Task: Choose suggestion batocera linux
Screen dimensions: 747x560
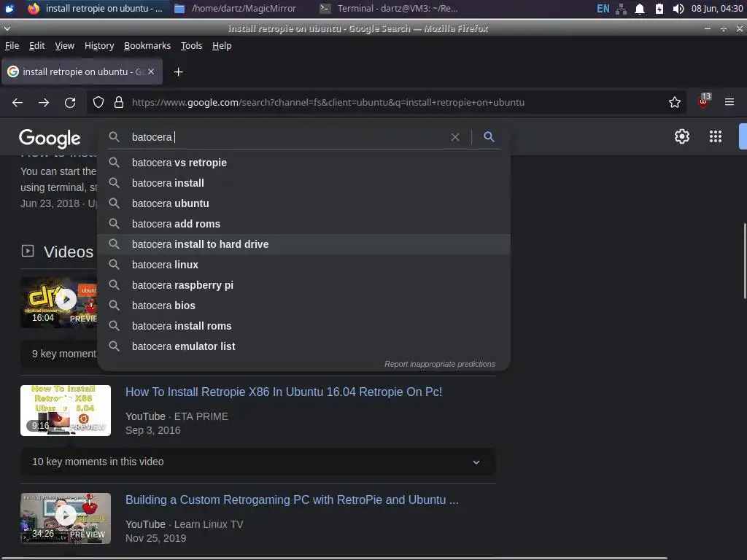Action: (303, 265)
